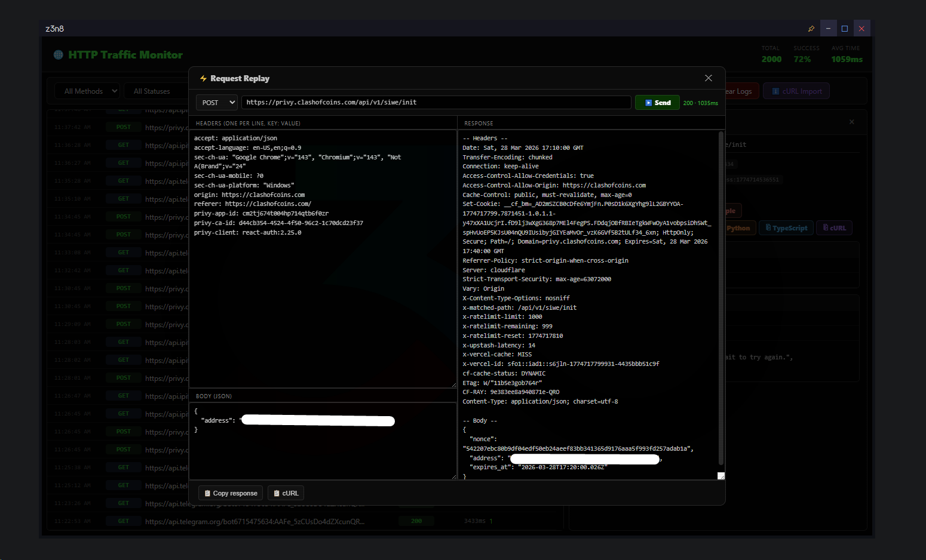Click the request URL input field
926x560 pixels.
pos(436,103)
